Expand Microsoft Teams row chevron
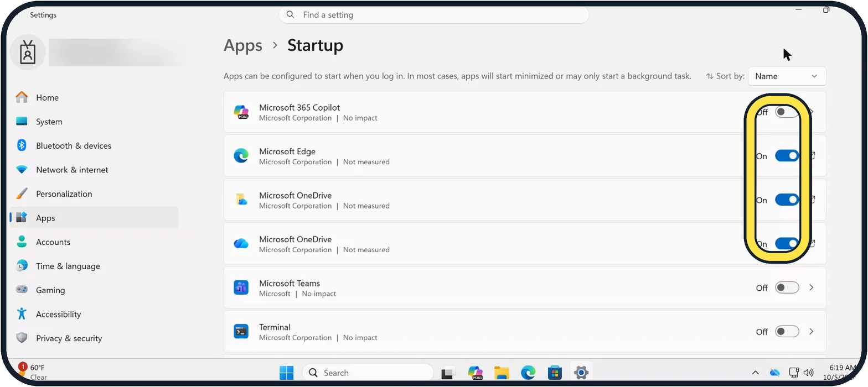Viewport: 868px width, 387px height. coord(812,287)
